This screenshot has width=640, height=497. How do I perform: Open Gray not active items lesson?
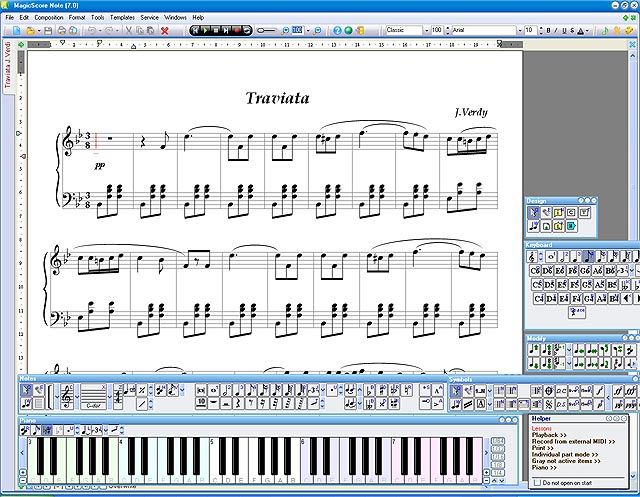[566, 461]
